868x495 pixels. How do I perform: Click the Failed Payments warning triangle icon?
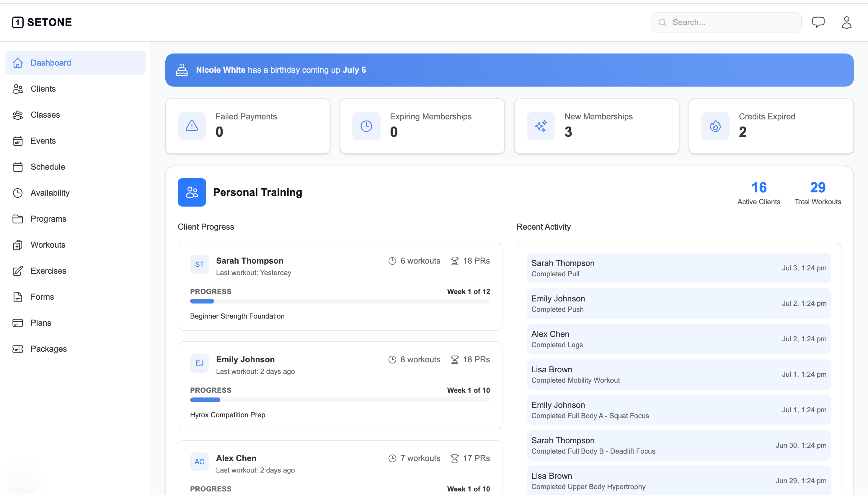[192, 126]
